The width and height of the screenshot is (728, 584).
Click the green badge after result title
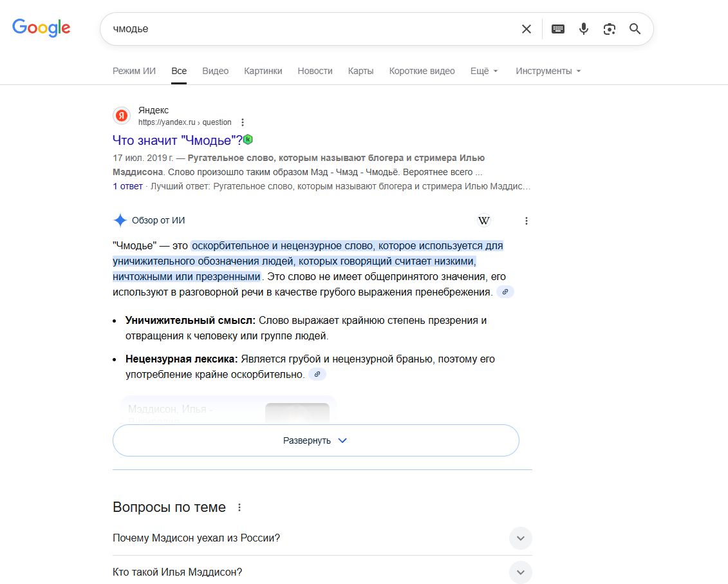248,139
